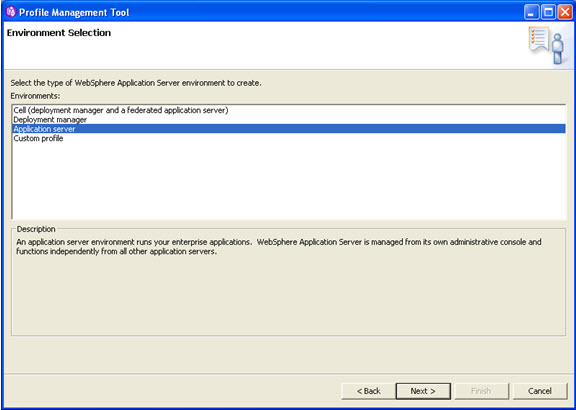Click the Environment Selection heading
576x410 pixels.
(x=59, y=33)
